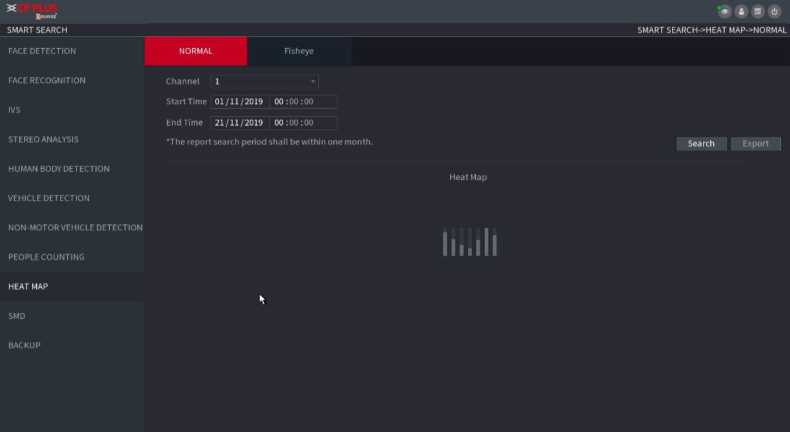Open the user account icon
This screenshot has width=790, height=432.
[x=742, y=11]
